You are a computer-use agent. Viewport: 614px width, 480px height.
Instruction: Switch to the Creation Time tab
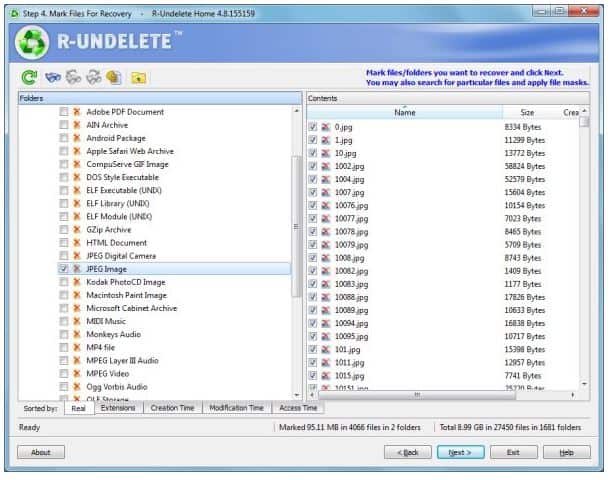tap(173, 408)
